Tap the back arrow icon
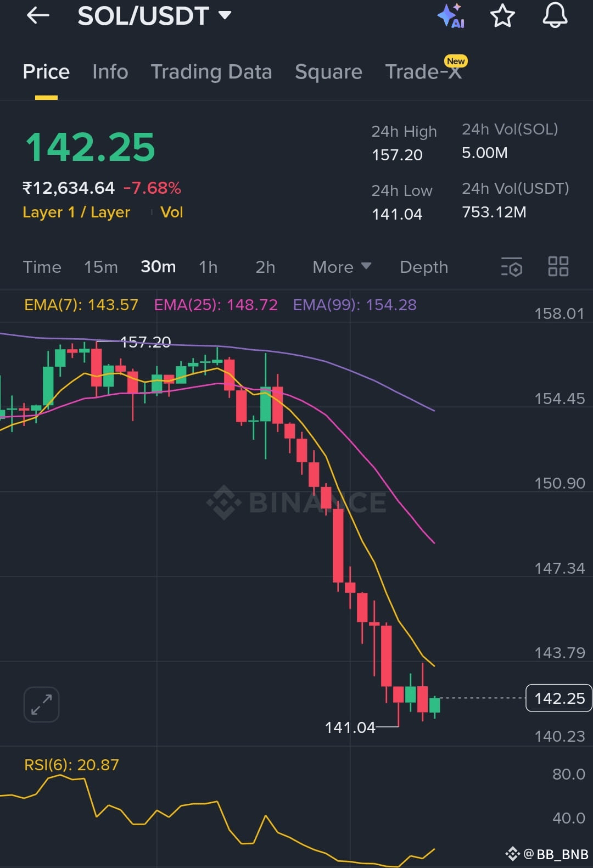The height and width of the screenshot is (868, 593). (38, 15)
